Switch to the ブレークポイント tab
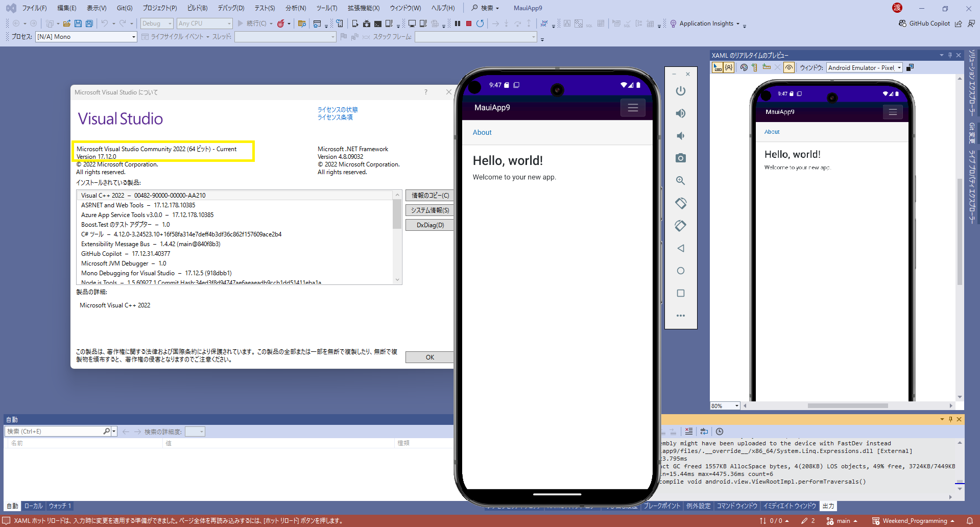This screenshot has height=527, width=980. [661, 506]
